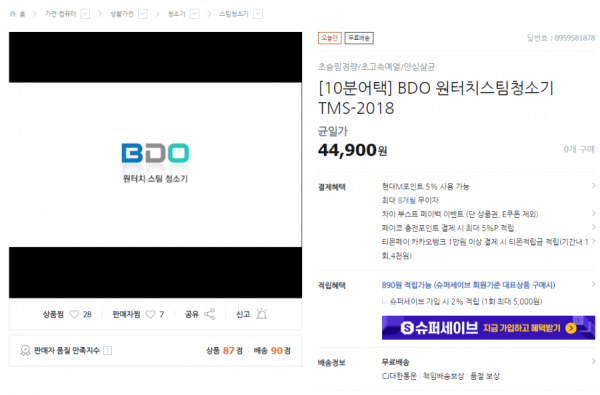600x395 pixels.
Task: Click the 오늘만 tag badge
Action: (x=329, y=38)
